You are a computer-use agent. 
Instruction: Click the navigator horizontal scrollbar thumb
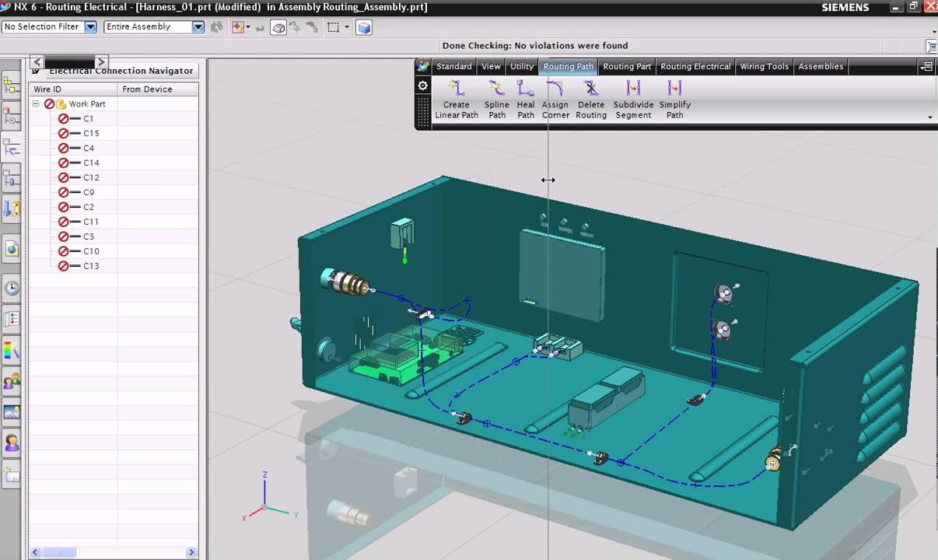click(x=58, y=552)
